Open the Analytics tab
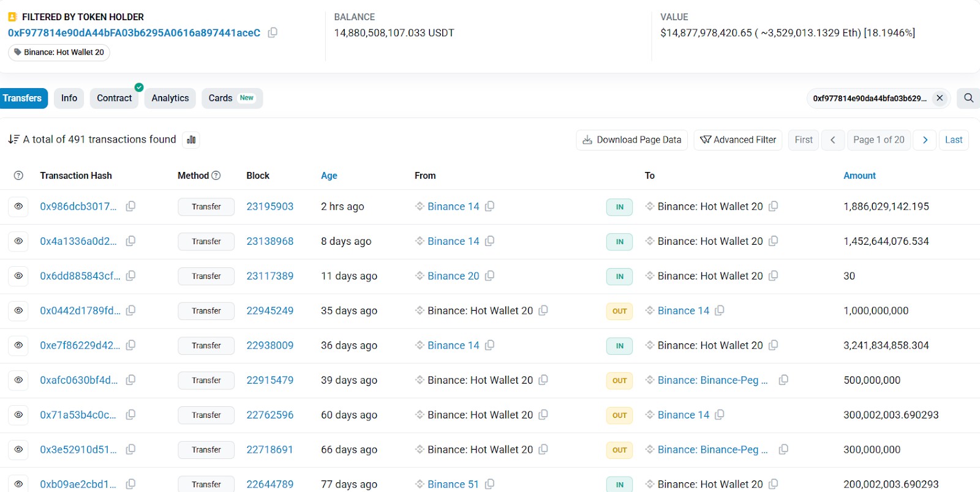Viewport: 980px width, 492px height. tap(170, 98)
